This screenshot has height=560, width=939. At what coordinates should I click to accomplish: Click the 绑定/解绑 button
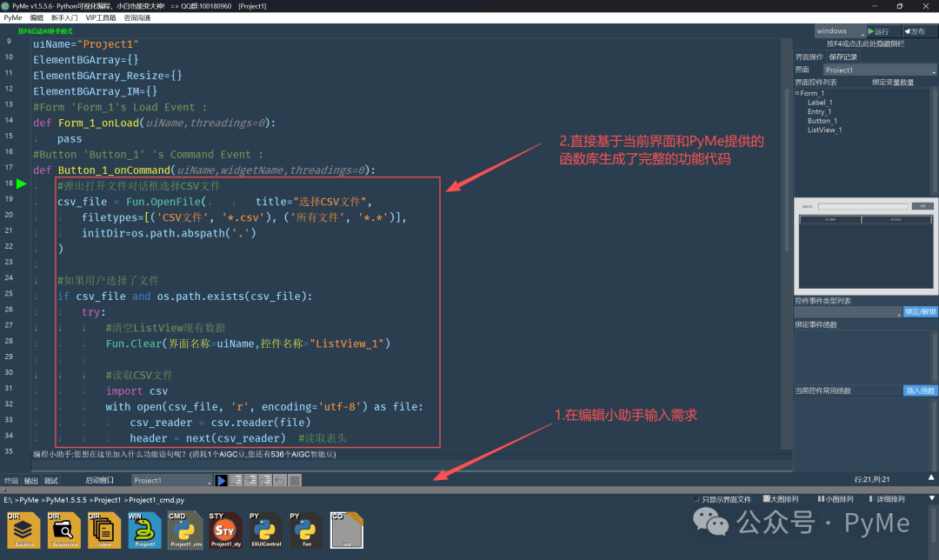pyautogui.click(x=920, y=312)
